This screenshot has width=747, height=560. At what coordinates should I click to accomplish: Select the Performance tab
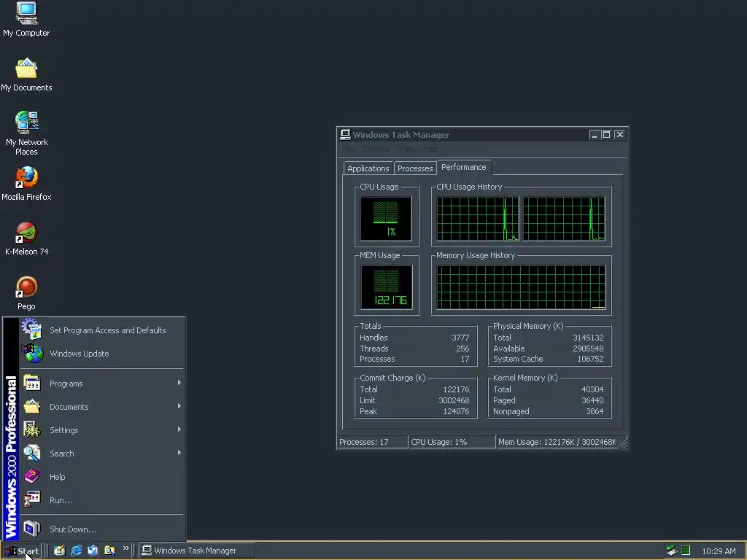click(x=463, y=167)
